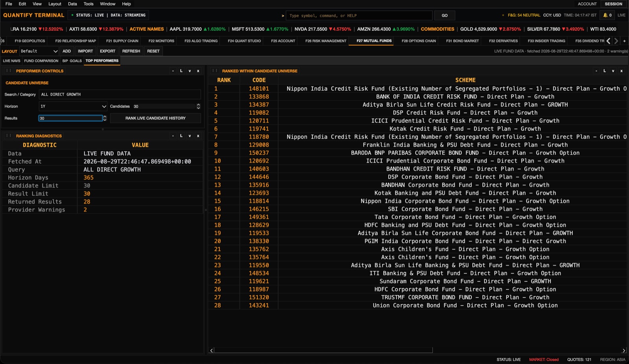This screenshot has width=629, height=364.
Task: Click the Search / Category input field
Action: [x=120, y=94]
